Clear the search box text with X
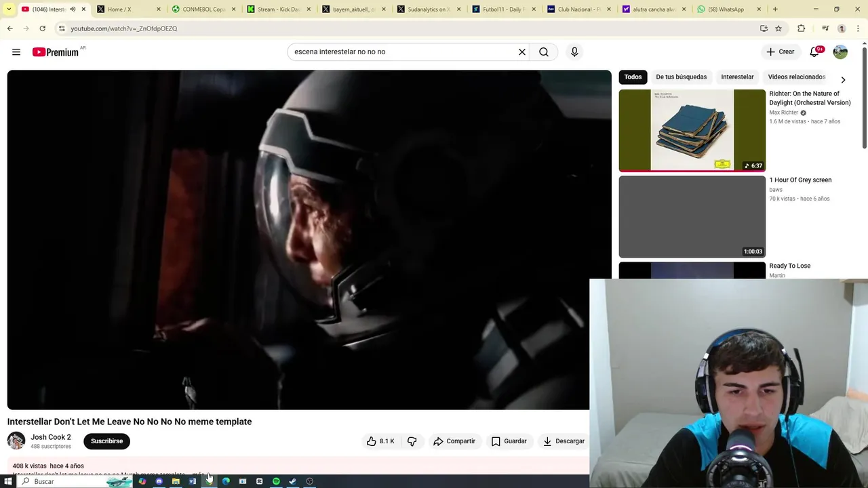 [x=522, y=52]
